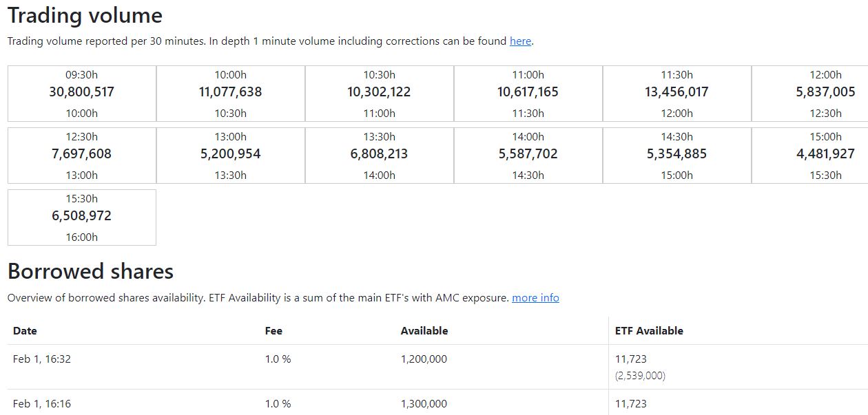The image size is (868, 415).
Task: Click the 10:30h trading volume cell
Action: [x=378, y=92]
